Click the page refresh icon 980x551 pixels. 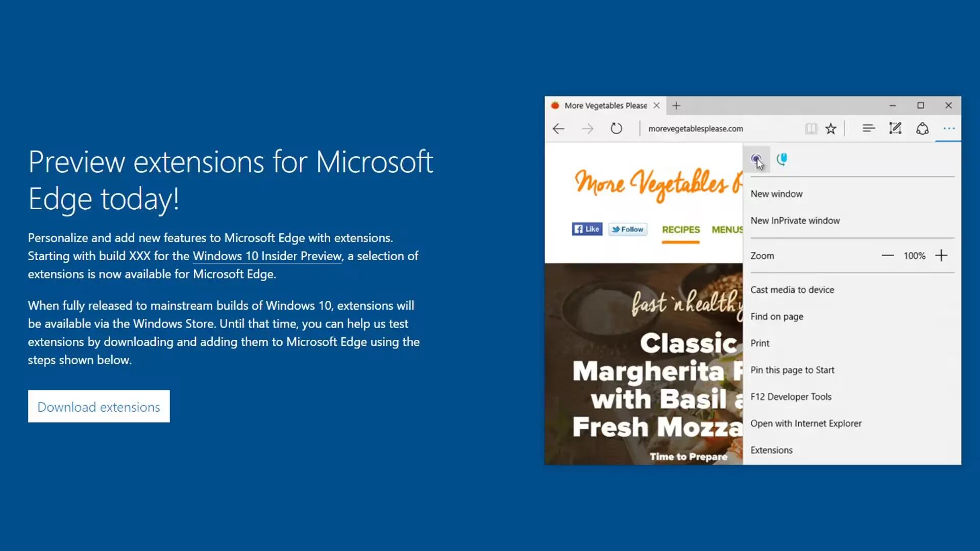pos(617,129)
